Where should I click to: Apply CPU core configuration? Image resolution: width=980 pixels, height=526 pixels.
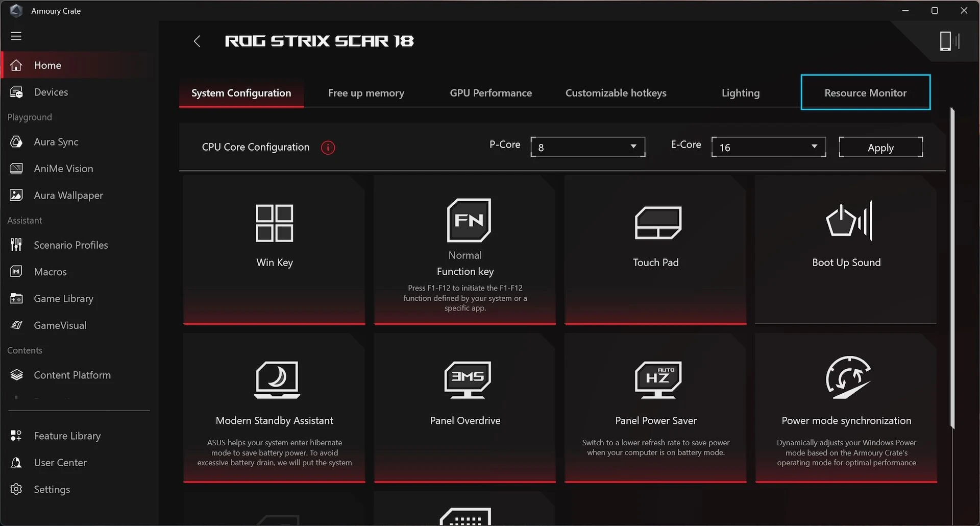coord(880,147)
